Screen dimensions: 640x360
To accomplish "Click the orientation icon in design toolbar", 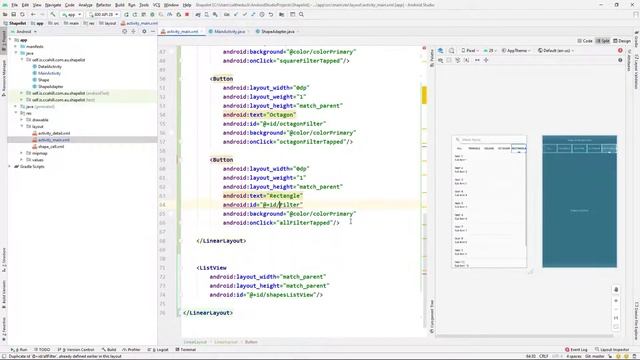I will [452, 51].
